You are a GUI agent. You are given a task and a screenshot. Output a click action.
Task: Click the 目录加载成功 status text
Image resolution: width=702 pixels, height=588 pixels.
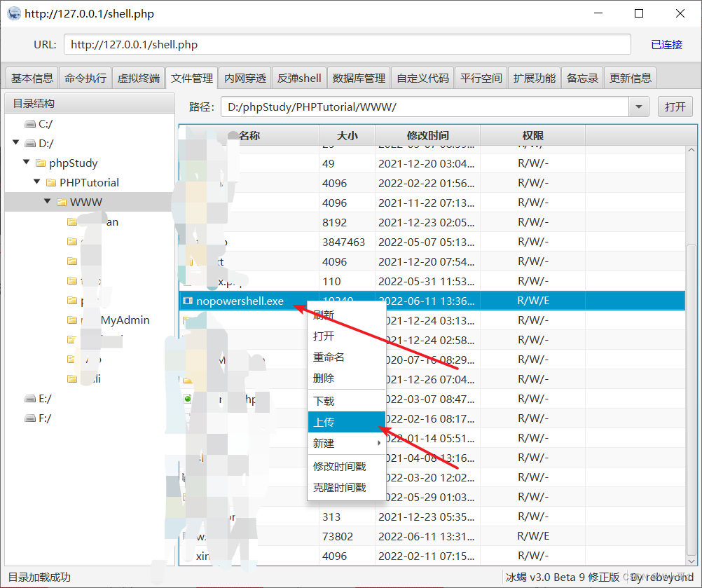click(x=39, y=577)
